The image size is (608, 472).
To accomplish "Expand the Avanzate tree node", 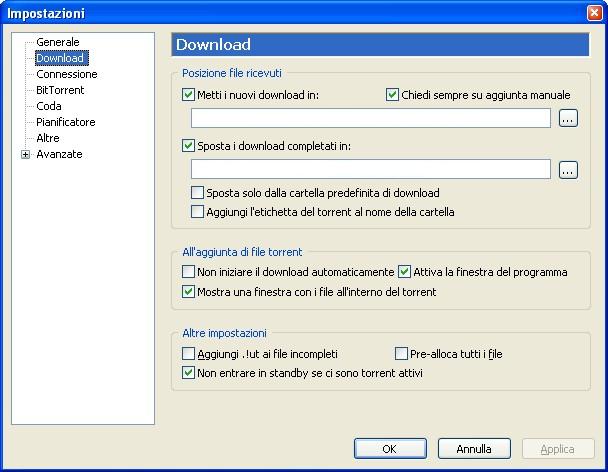I will (25, 154).
